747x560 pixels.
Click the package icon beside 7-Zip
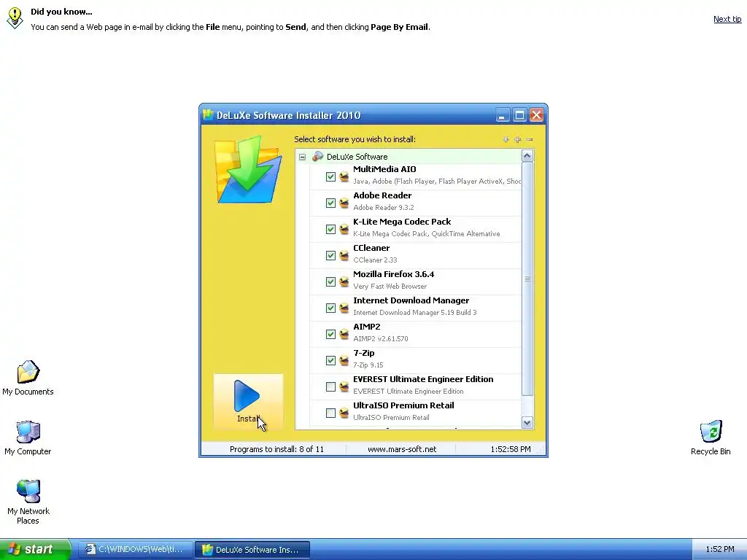(344, 360)
